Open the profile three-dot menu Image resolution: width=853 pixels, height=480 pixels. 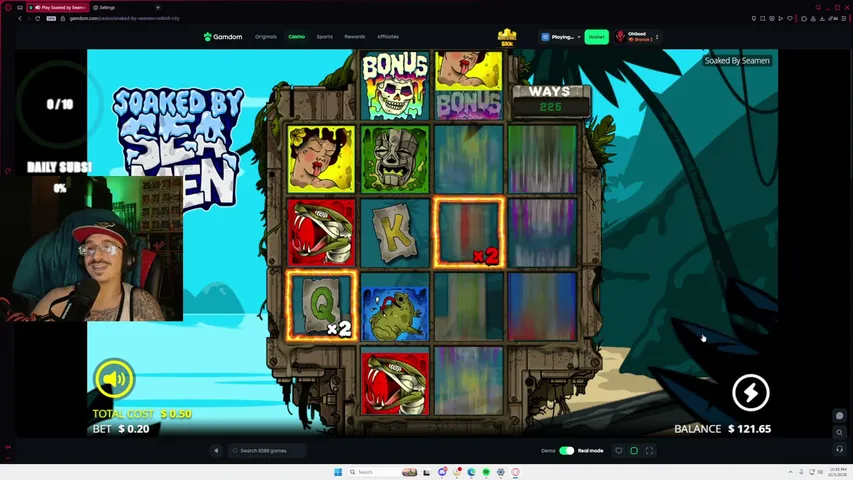[657, 37]
